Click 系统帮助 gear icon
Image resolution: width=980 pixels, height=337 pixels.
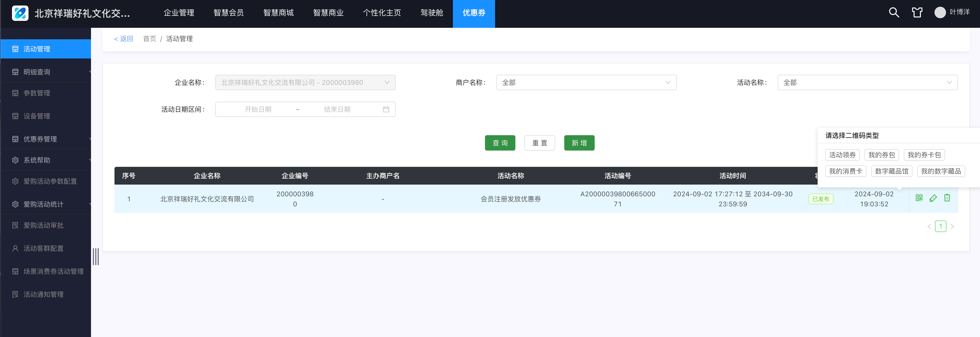[x=15, y=160]
